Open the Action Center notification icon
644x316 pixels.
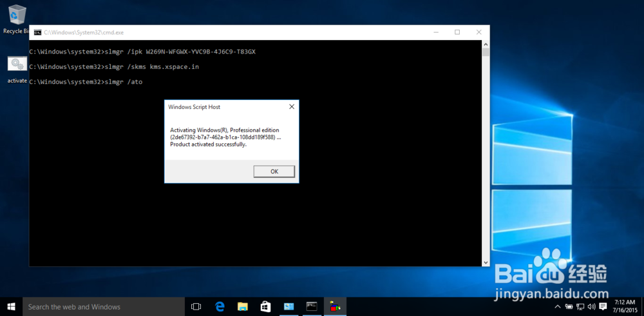tap(603, 306)
